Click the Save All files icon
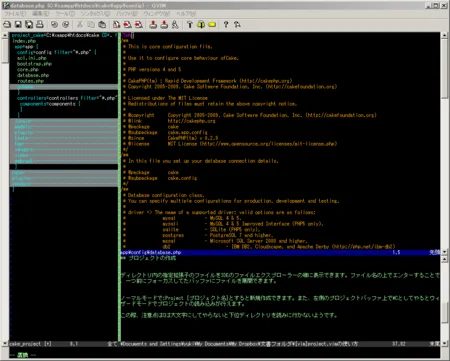The height and width of the screenshot is (361, 450). (29, 24)
